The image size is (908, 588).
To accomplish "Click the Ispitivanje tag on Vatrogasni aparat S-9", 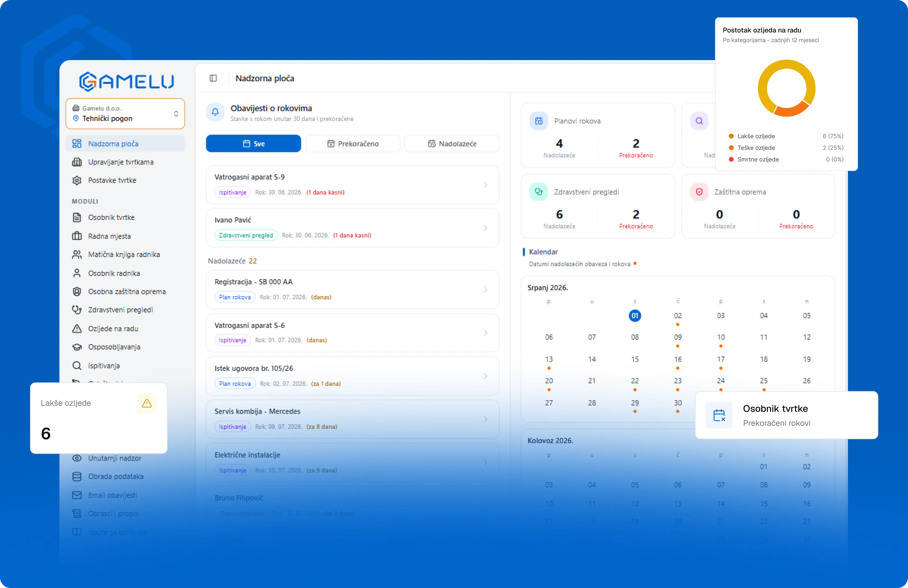I will [233, 192].
